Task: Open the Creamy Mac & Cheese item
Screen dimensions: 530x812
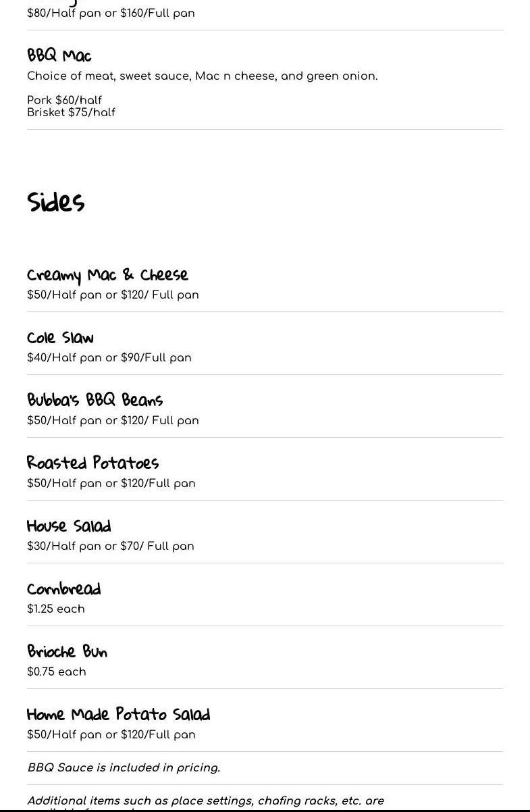Action: pyautogui.click(x=107, y=275)
